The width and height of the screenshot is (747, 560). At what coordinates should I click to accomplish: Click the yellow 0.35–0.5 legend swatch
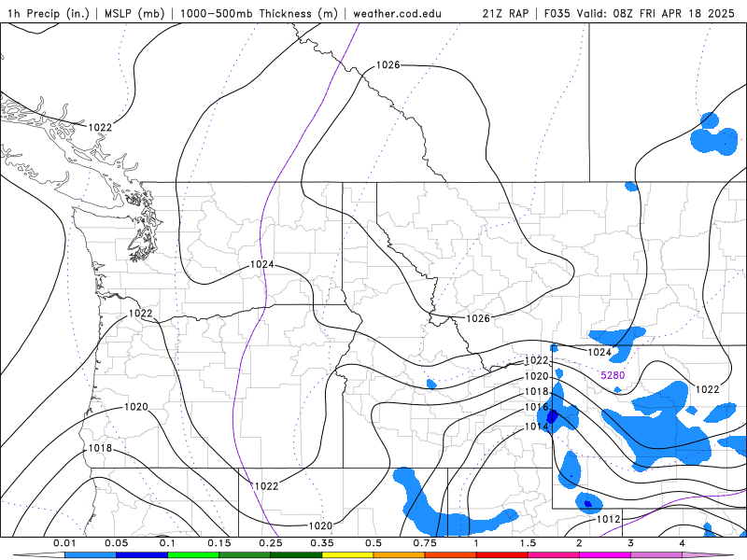click(347, 555)
